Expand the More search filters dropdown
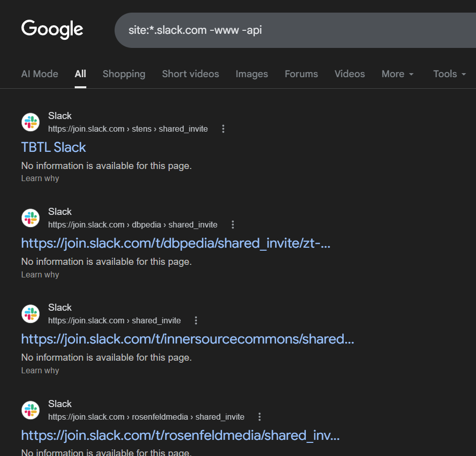 [397, 74]
